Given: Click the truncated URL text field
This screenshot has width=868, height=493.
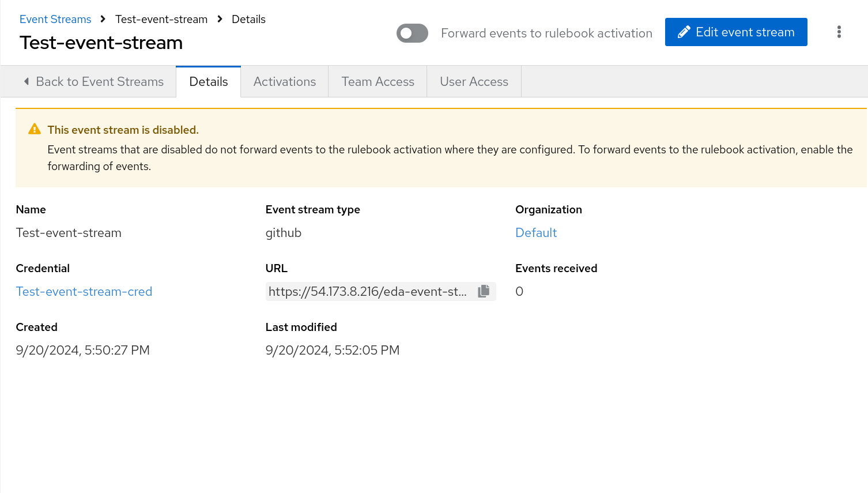Looking at the screenshot, I should click(x=368, y=291).
